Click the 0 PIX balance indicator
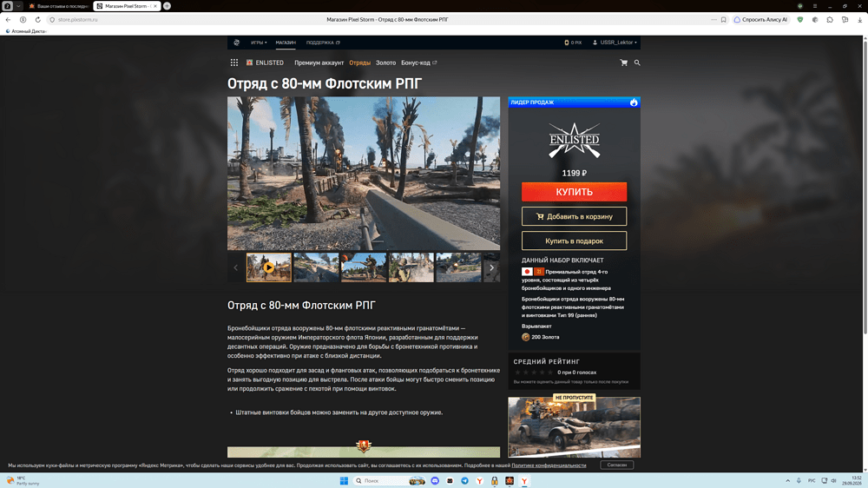 [x=573, y=43]
